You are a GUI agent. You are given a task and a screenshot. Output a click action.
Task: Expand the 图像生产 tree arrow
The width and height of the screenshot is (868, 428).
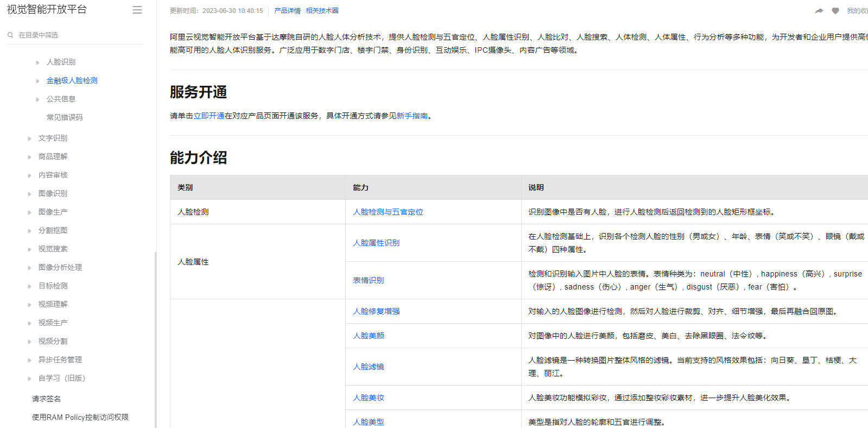pyautogui.click(x=29, y=212)
